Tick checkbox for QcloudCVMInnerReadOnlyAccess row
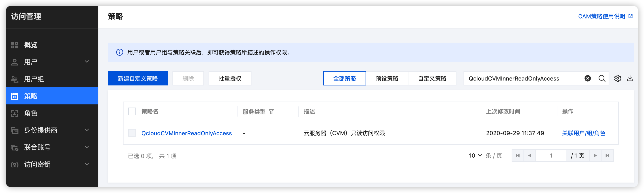The width and height of the screenshot is (644, 193). 132,133
